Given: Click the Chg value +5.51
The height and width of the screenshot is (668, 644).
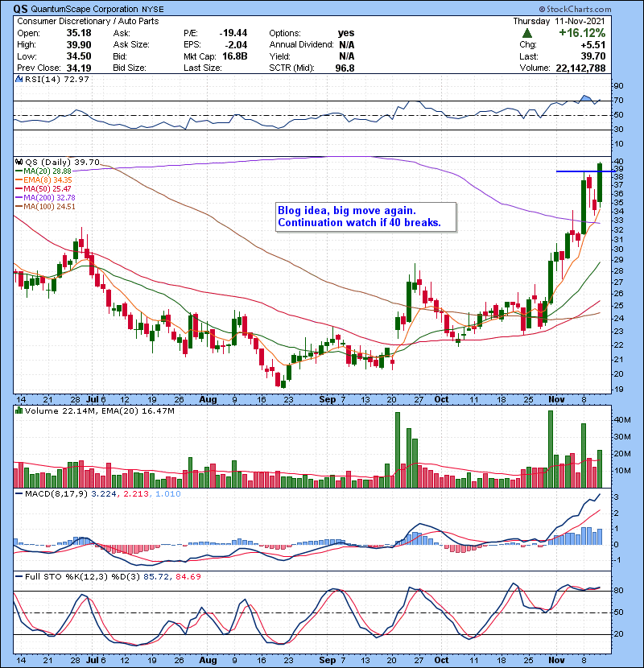Looking at the screenshot, I should [593, 45].
